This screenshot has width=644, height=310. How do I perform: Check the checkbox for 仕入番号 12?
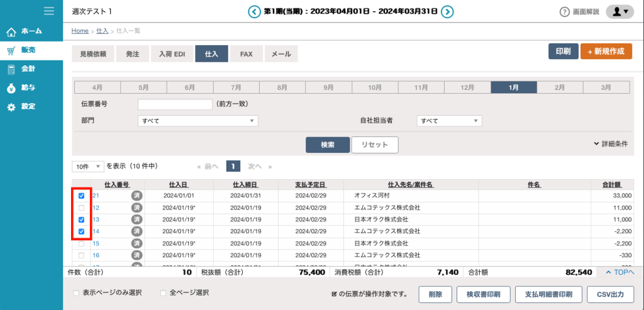coord(81,208)
